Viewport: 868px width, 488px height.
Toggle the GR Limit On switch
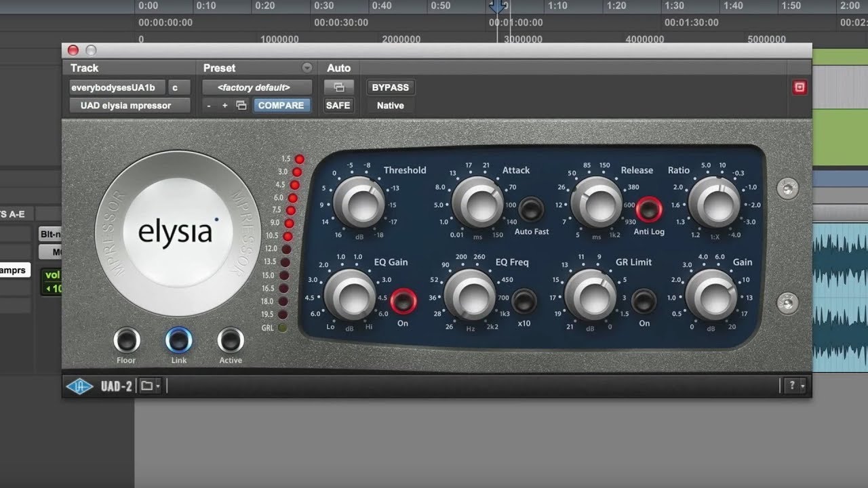(644, 301)
